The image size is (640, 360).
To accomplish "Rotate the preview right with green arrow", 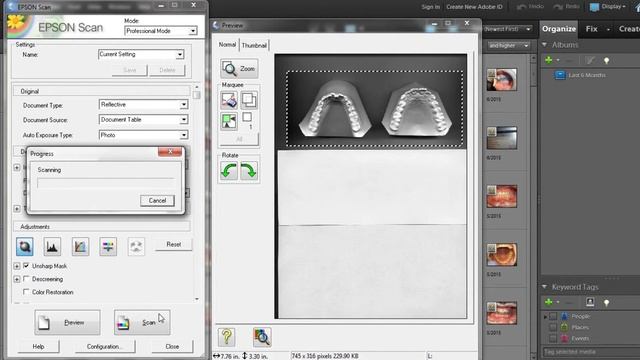I will tap(249, 171).
